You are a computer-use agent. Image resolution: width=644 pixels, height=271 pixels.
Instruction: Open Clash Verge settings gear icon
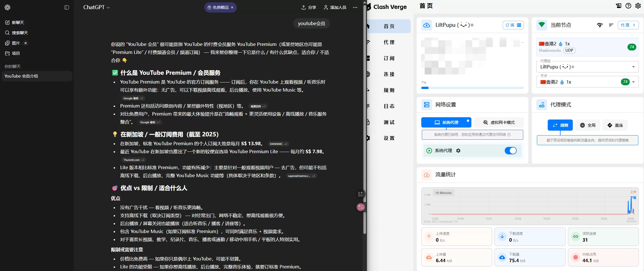coord(638,6)
